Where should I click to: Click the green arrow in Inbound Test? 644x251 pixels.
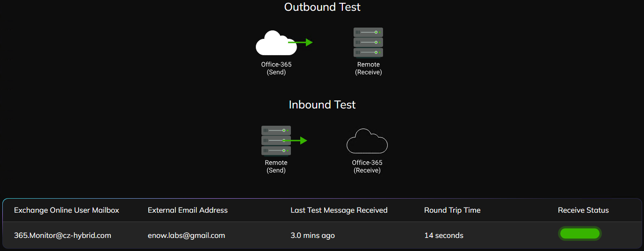point(295,140)
